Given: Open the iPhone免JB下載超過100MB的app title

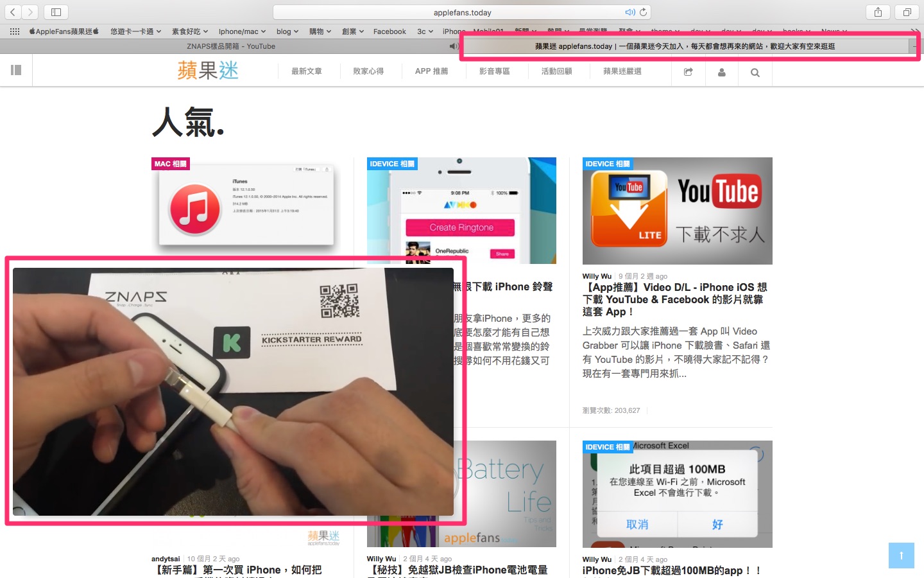Looking at the screenshot, I should (672, 570).
